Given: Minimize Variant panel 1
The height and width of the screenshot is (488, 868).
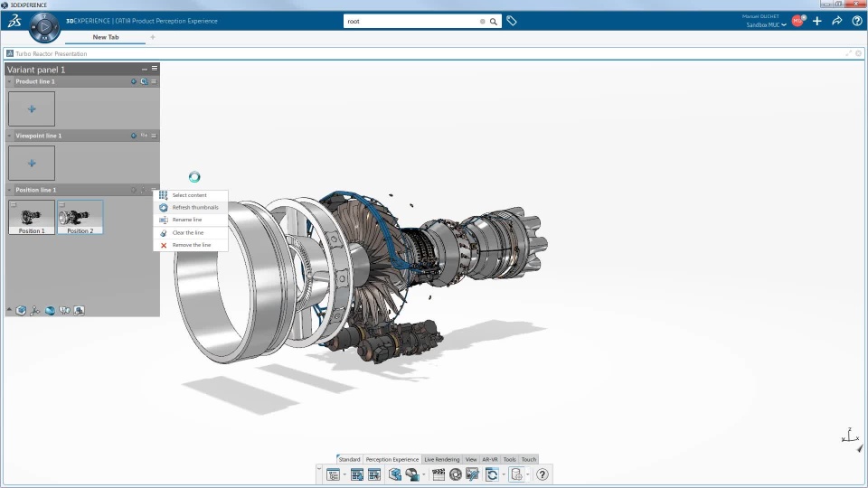Looking at the screenshot, I should [145, 70].
